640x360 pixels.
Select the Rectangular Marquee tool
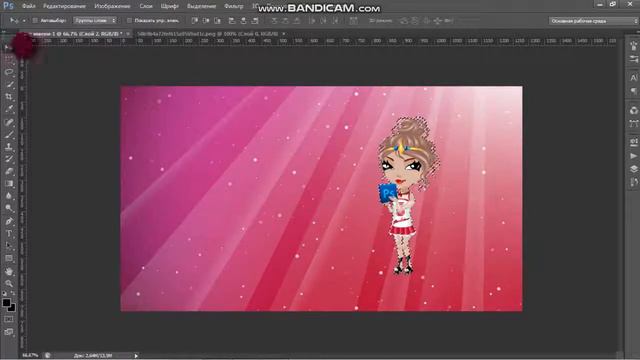coord(9,60)
